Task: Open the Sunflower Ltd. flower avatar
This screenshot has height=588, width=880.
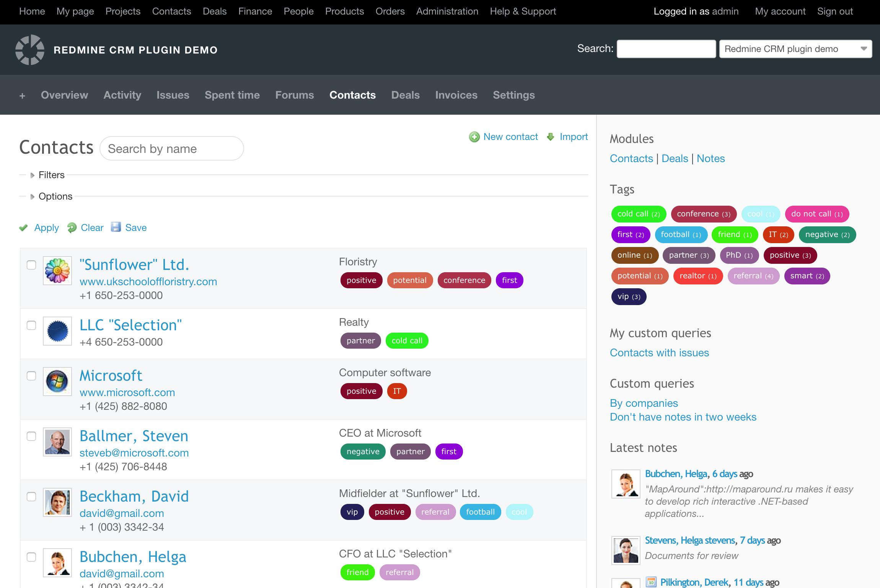Action: (x=57, y=271)
